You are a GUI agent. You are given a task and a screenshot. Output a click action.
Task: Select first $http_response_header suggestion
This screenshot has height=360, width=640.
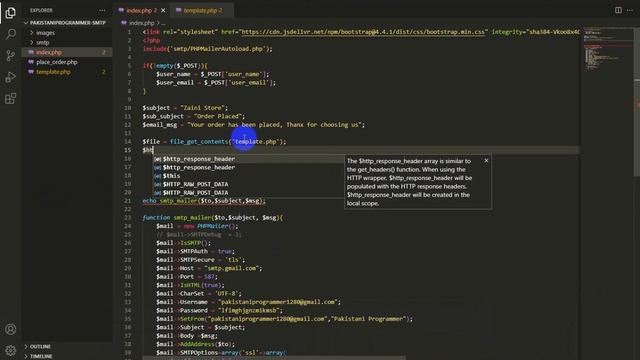tap(249, 159)
